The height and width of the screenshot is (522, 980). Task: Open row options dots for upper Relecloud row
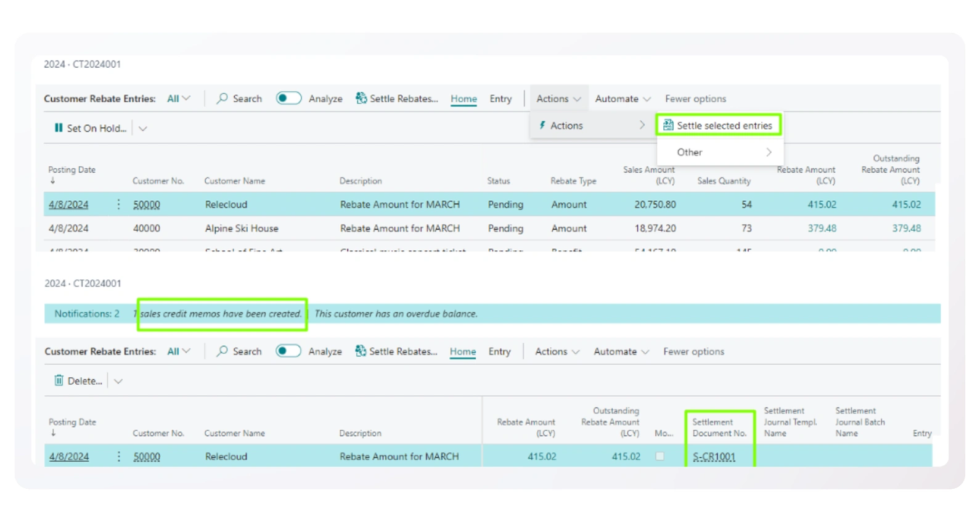click(118, 204)
